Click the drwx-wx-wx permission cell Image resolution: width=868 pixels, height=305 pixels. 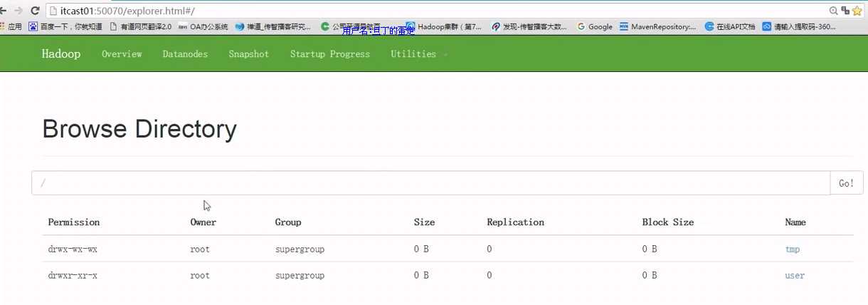point(73,249)
